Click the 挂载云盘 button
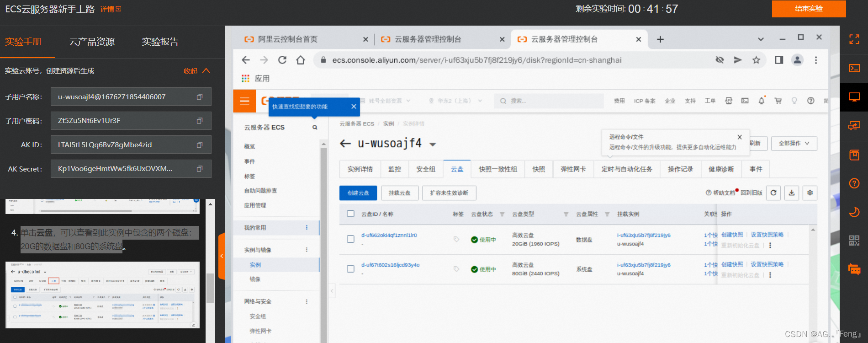 (400, 193)
